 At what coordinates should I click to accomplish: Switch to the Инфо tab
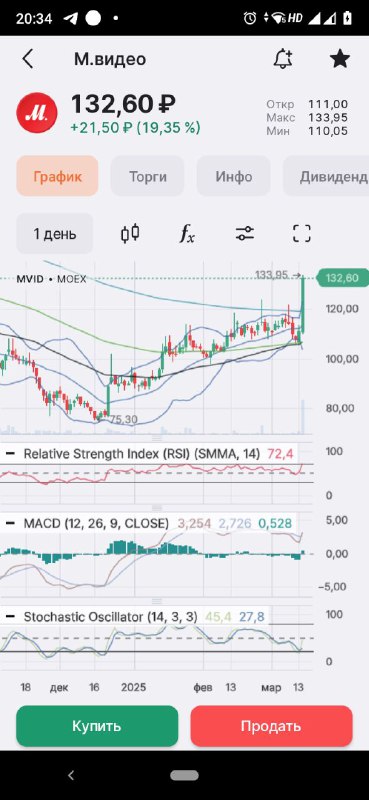(x=234, y=177)
